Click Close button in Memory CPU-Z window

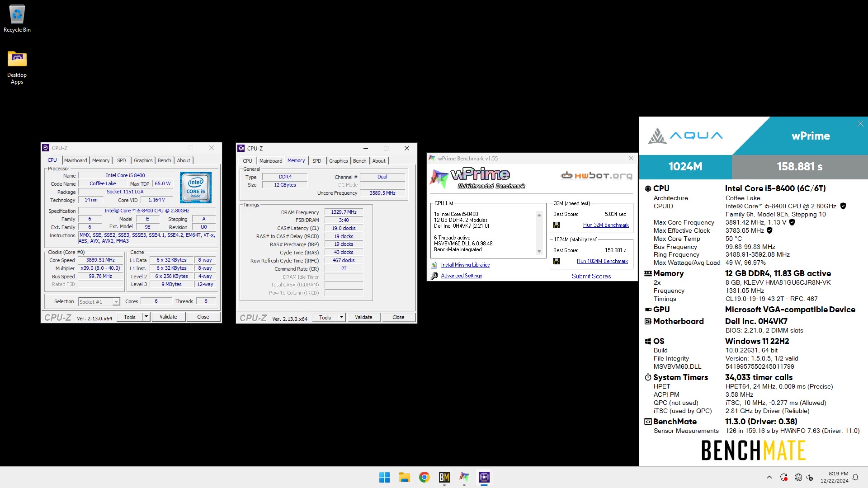398,317
